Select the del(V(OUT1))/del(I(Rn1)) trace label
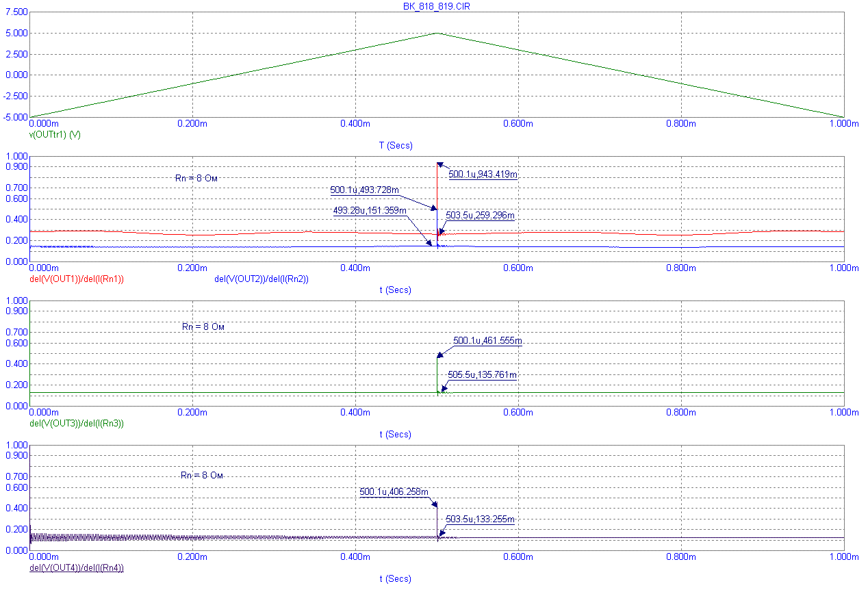This screenshot has width=868, height=590. [x=76, y=279]
